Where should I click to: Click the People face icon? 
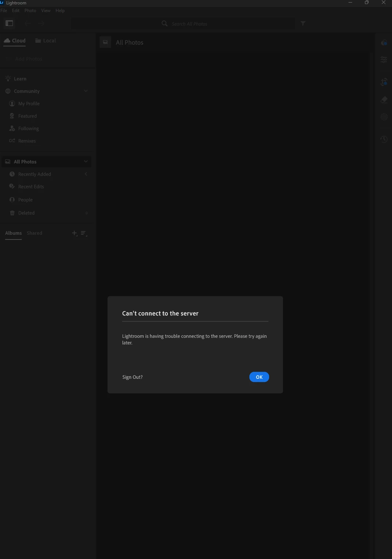12,200
